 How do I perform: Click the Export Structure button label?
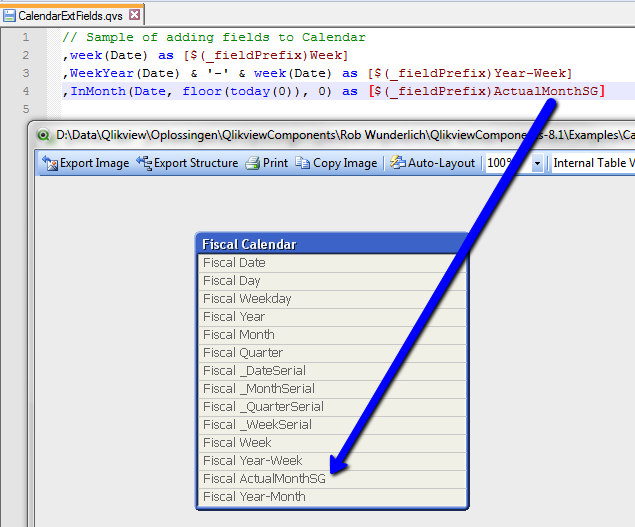pos(196,163)
